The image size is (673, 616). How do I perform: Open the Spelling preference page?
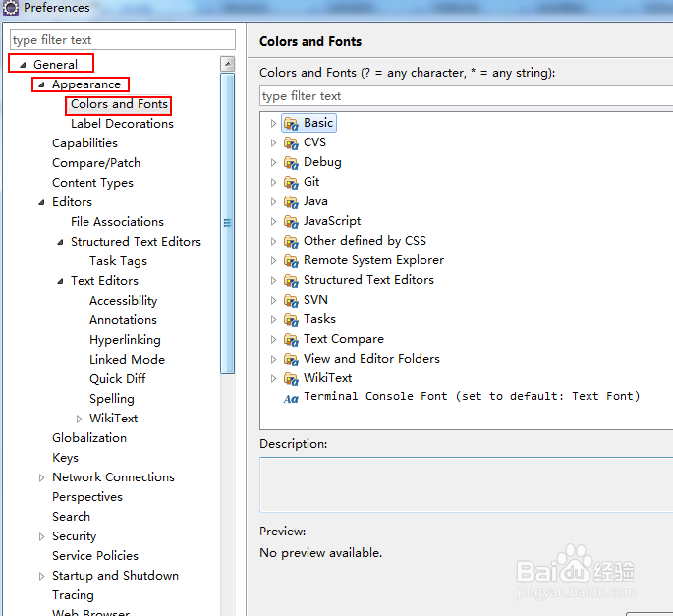[x=112, y=399]
